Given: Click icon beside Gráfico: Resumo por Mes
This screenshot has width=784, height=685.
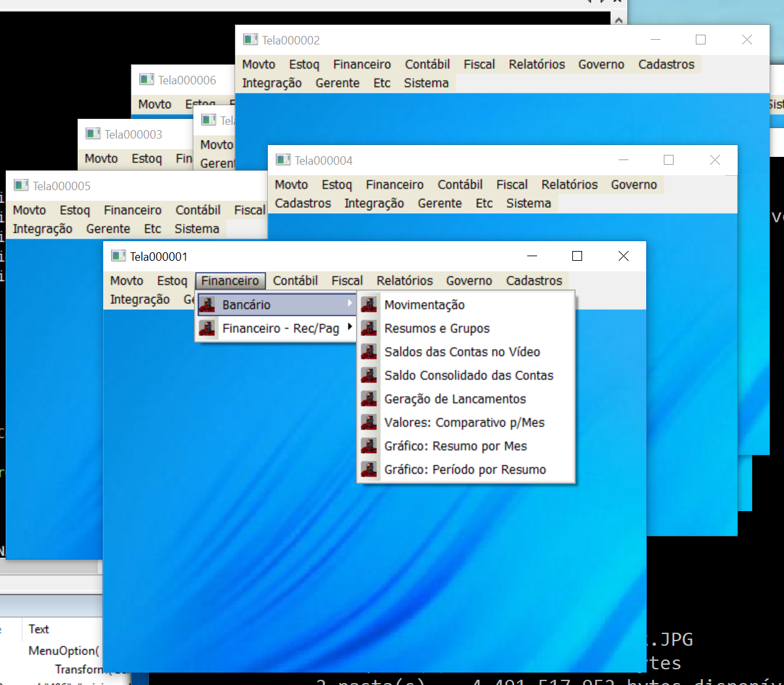Looking at the screenshot, I should pos(369,446).
